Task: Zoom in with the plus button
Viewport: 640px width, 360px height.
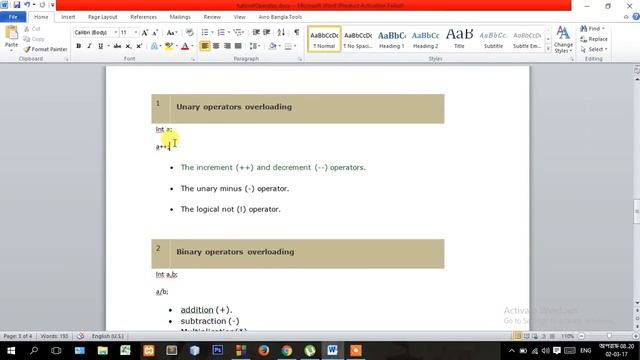Action: point(636,336)
